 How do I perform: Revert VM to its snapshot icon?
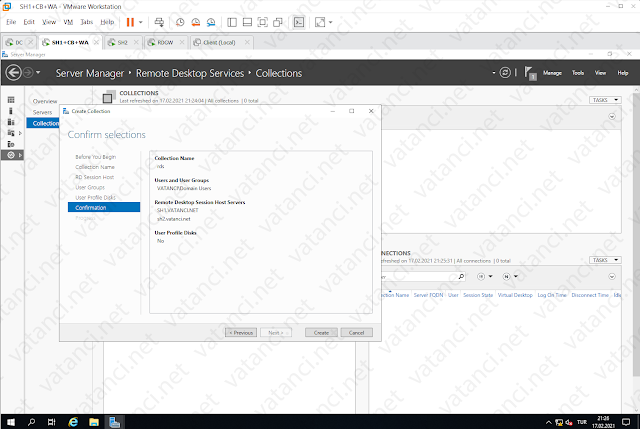(x=196, y=22)
